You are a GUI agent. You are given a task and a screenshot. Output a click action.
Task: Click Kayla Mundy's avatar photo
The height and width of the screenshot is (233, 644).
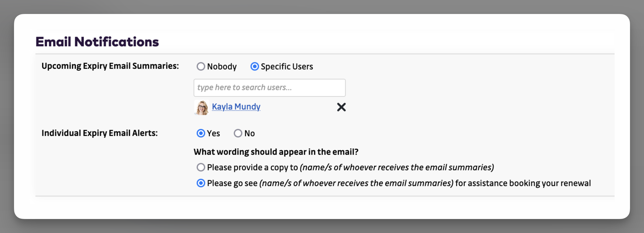[201, 107]
